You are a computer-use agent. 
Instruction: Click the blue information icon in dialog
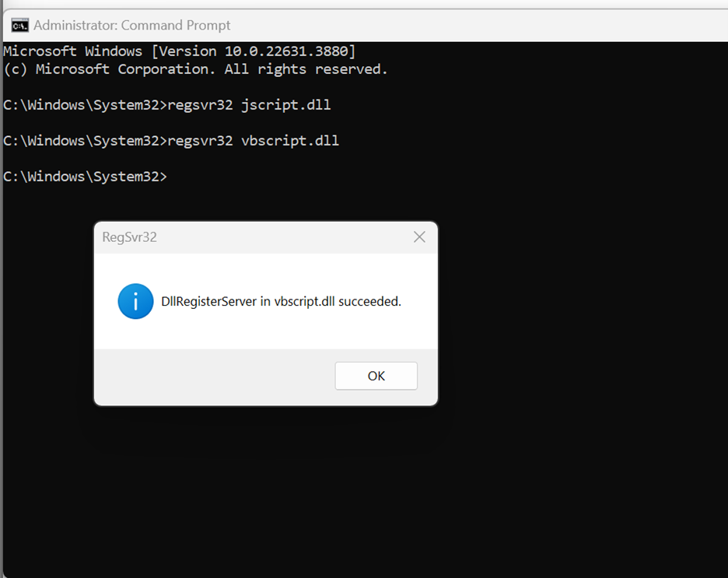(x=135, y=301)
